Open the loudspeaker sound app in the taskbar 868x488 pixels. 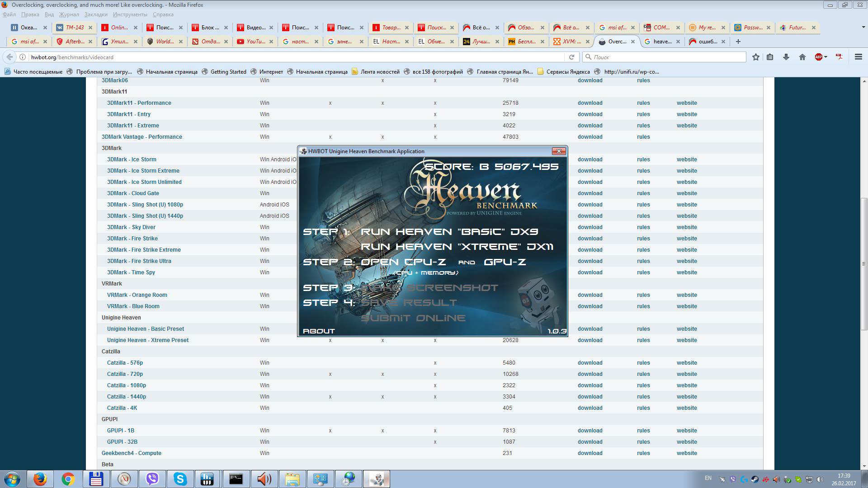[x=264, y=479]
